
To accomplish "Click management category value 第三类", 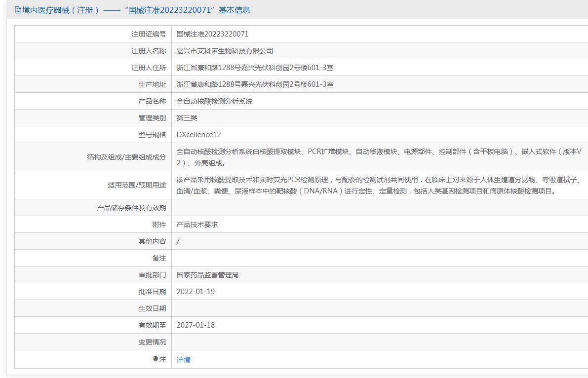I will point(187,118).
